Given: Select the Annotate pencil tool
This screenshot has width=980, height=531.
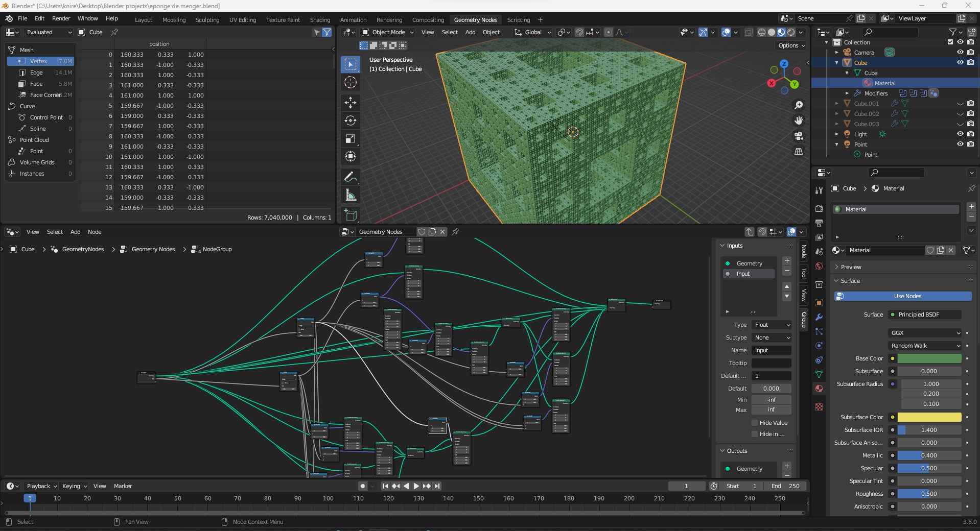Looking at the screenshot, I should click(350, 177).
